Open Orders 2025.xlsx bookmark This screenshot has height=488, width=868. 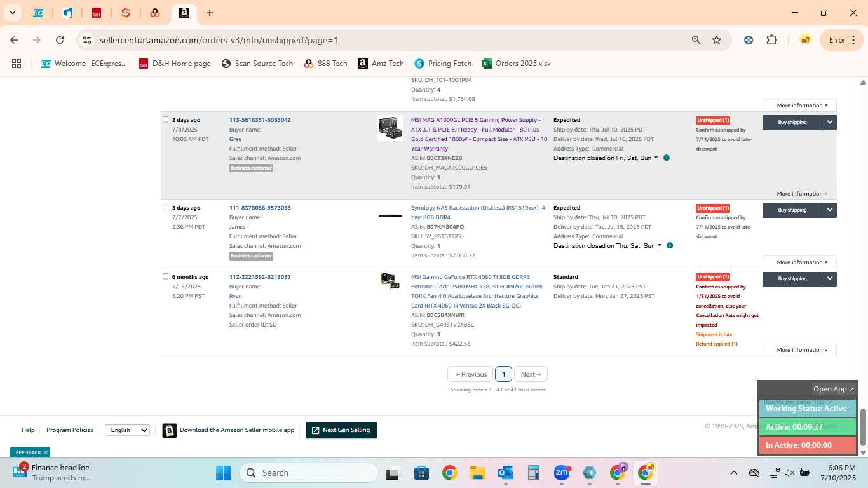click(x=516, y=64)
